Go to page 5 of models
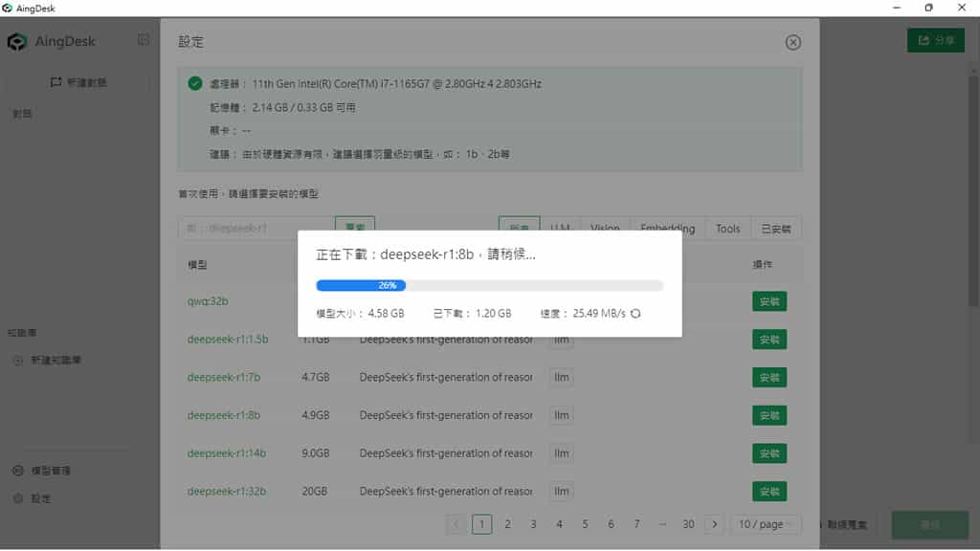Image resolution: width=980 pixels, height=551 pixels. 585,524
